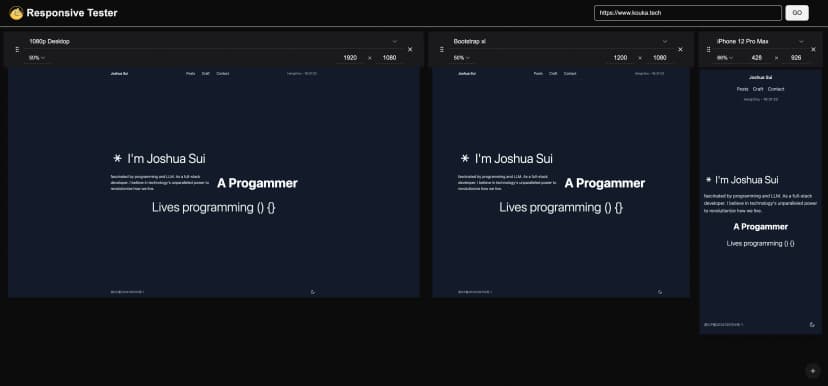Click 'Lives programming () {}' in 1080p Desktop preview
828x386 pixels.
tap(213, 207)
